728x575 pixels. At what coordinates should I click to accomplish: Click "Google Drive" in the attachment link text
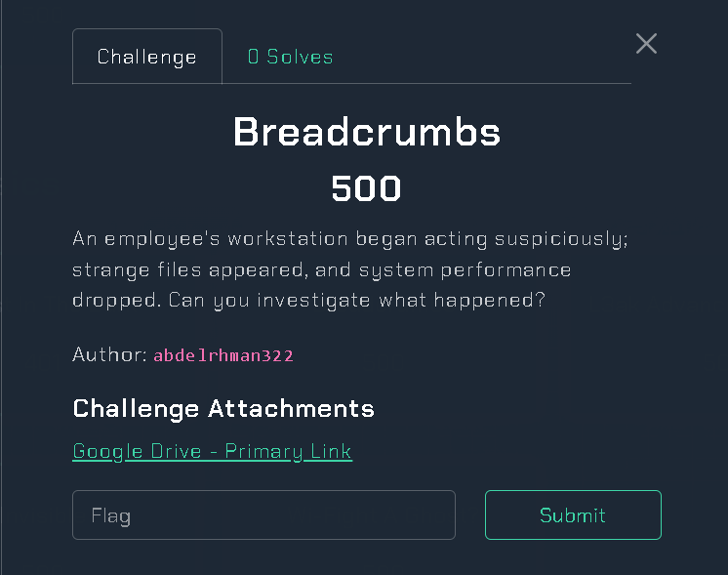pyautogui.click(x=137, y=451)
